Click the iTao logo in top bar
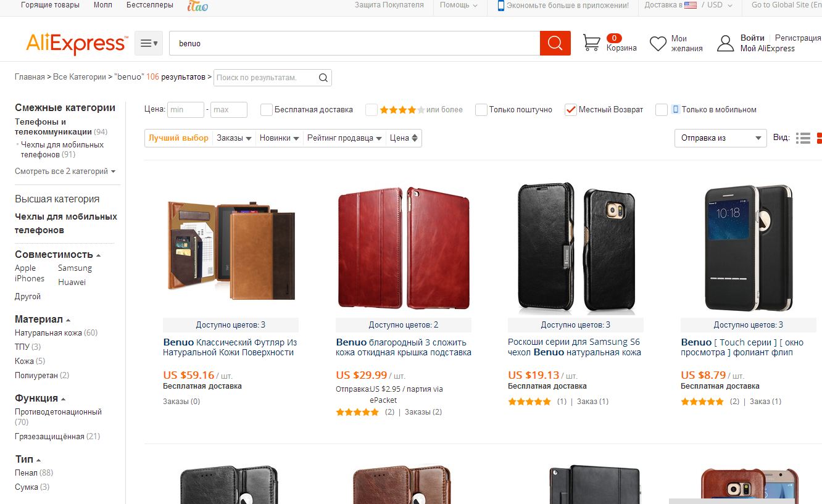822x504 pixels. click(197, 6)
